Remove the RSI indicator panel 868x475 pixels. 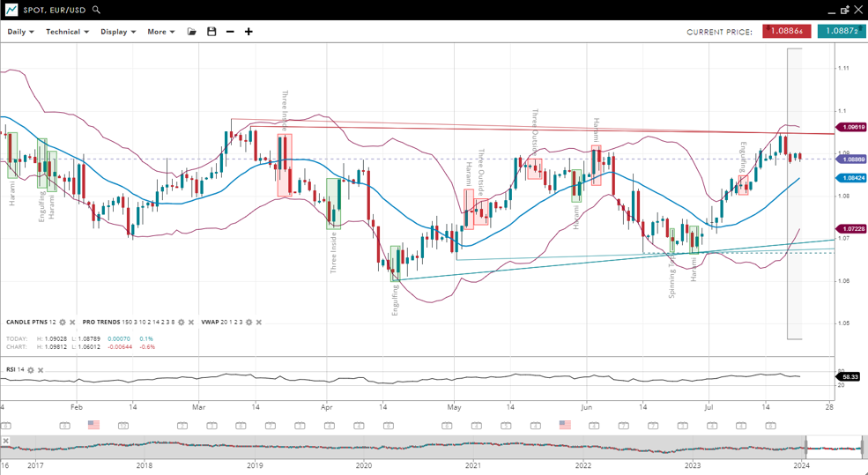[41, 370]
